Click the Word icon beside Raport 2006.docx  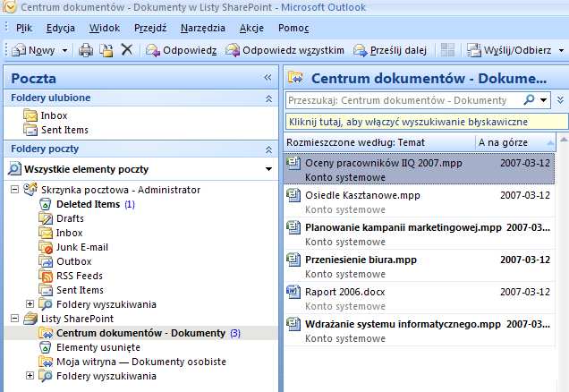click(x=293, y=292)
